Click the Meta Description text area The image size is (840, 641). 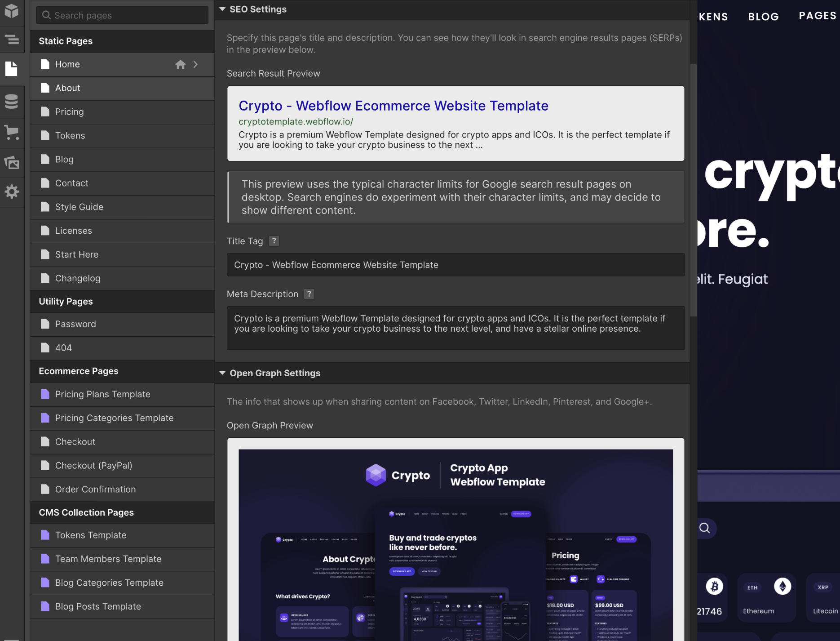(x=455, y=328)
